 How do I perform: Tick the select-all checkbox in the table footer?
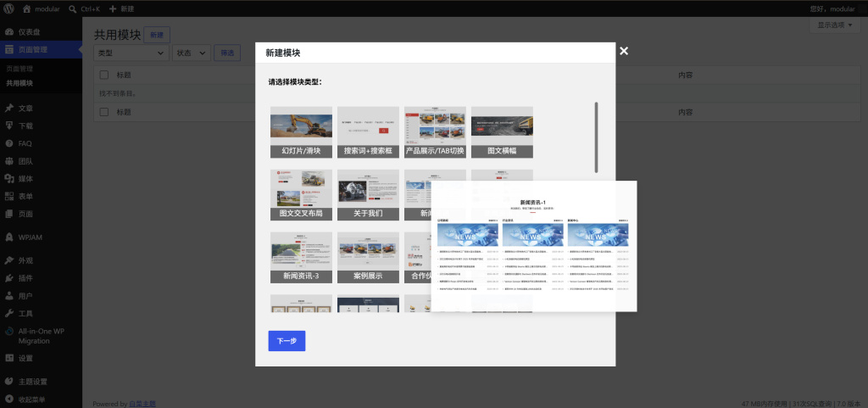tap(104, 112)
